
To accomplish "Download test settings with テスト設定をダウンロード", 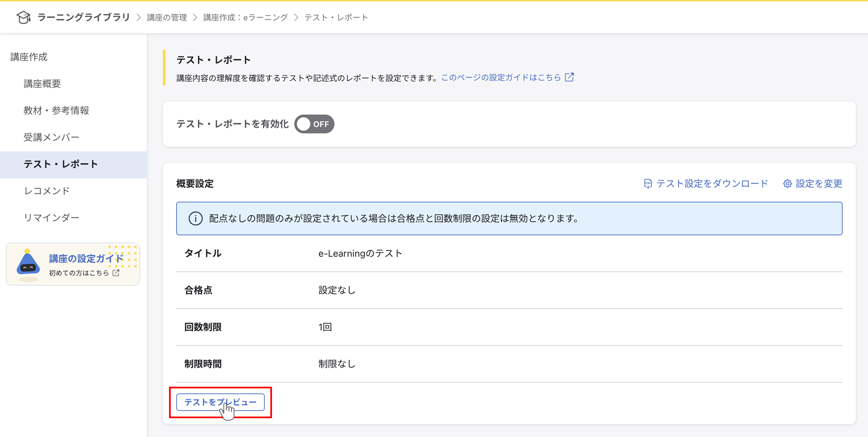I will pyautogui.click(x=713, y=184).
